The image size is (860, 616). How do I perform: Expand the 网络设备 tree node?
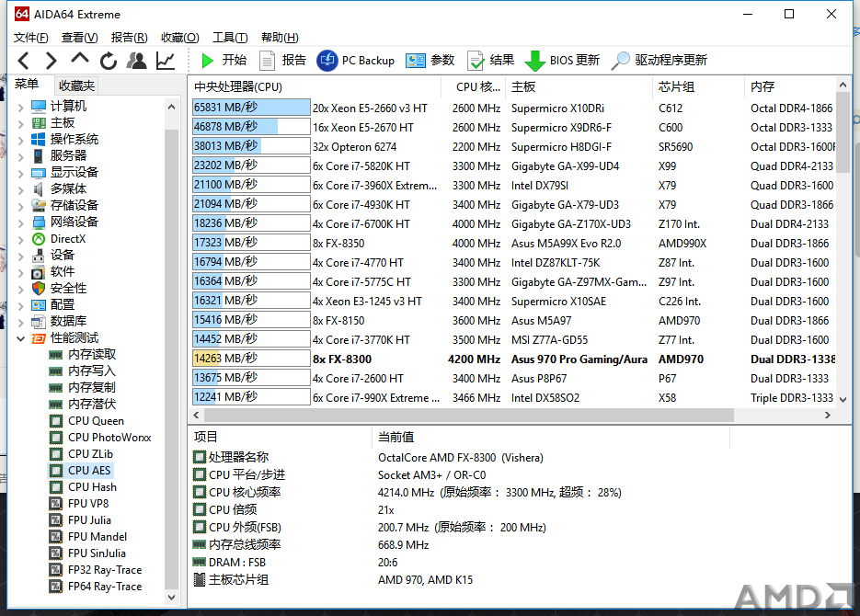tap(20, 222)
